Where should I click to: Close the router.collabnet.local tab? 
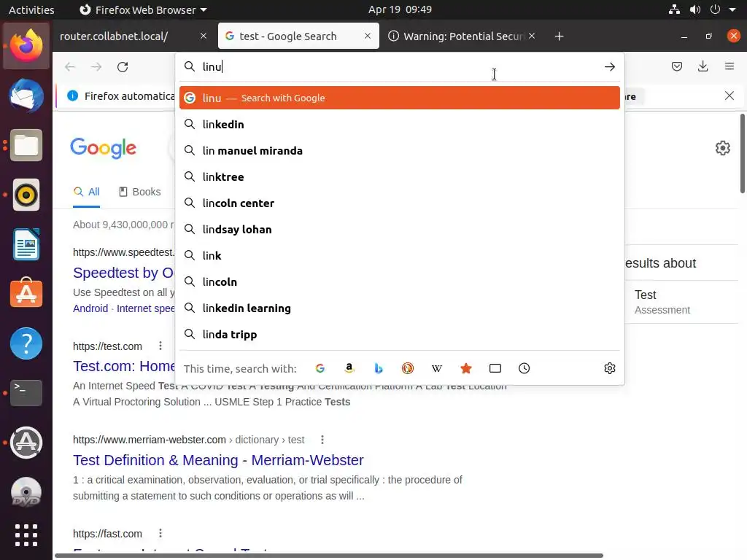[x=204, y=36]
